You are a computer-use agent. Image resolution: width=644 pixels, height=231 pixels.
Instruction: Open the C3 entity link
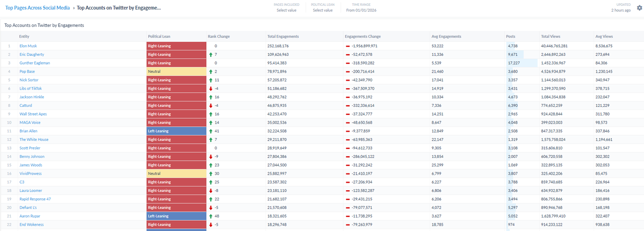[22, 182]
